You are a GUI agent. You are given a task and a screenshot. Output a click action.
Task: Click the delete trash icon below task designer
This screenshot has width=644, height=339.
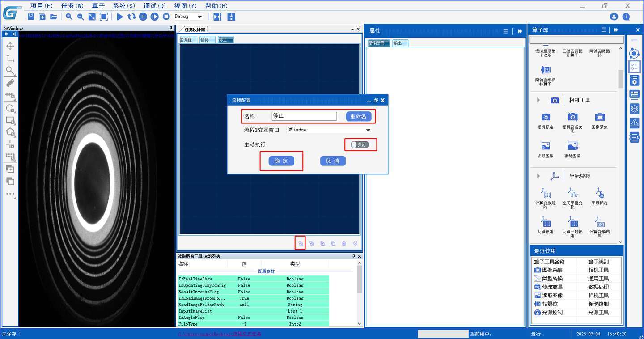pos(344,243)
